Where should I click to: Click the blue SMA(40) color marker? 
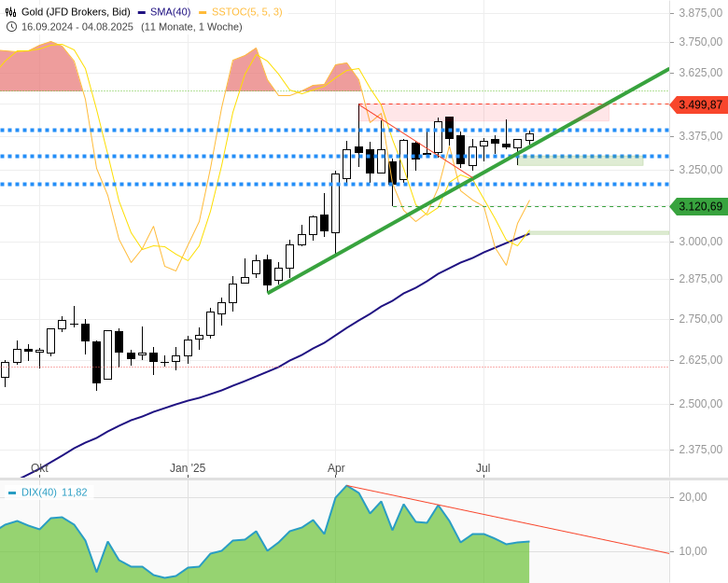click(x=142, y=12)
